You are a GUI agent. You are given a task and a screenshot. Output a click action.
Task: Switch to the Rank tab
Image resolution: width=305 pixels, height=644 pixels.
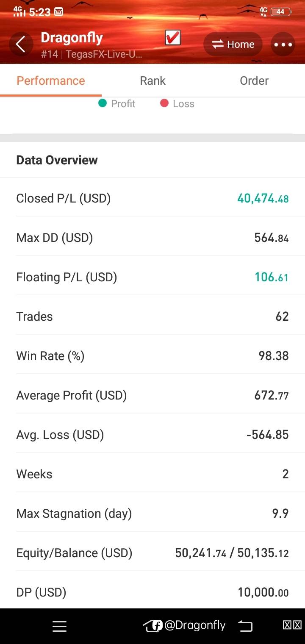point(152,80)
